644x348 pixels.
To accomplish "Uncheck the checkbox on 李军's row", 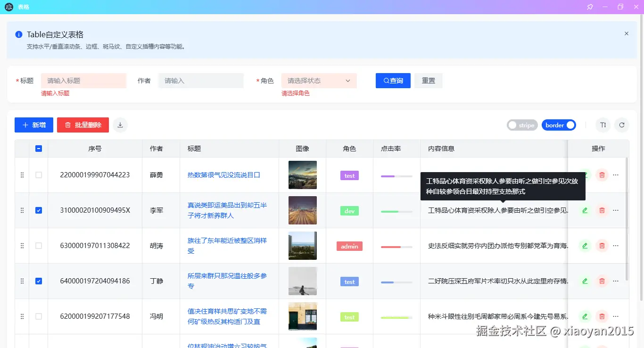I will (x=38, y=210).
